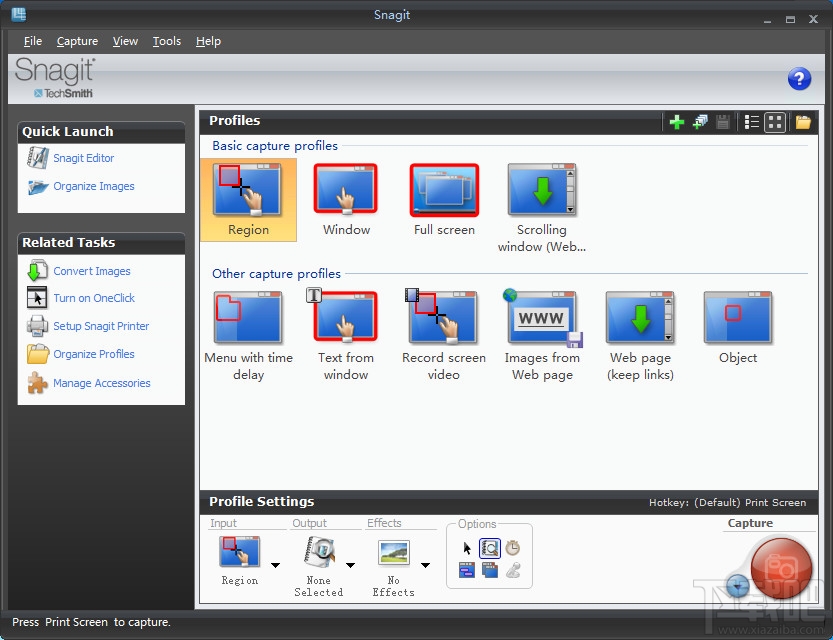Click the Convert Images green arrow icon
Image resolution: width=833 pixels, height=640 pixels.
click(x=37, y=270)
